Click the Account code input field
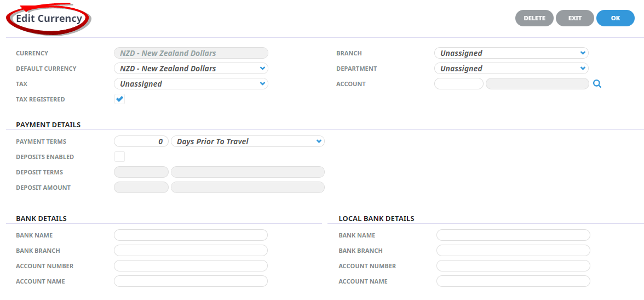 (458, 84)
